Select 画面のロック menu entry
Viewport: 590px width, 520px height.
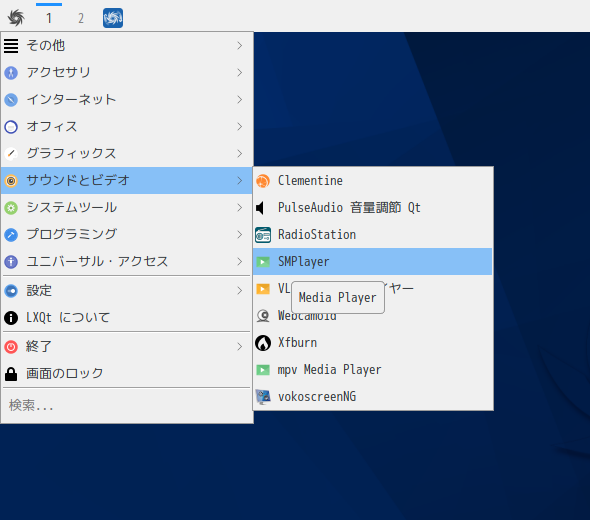(x=126, y=374)
